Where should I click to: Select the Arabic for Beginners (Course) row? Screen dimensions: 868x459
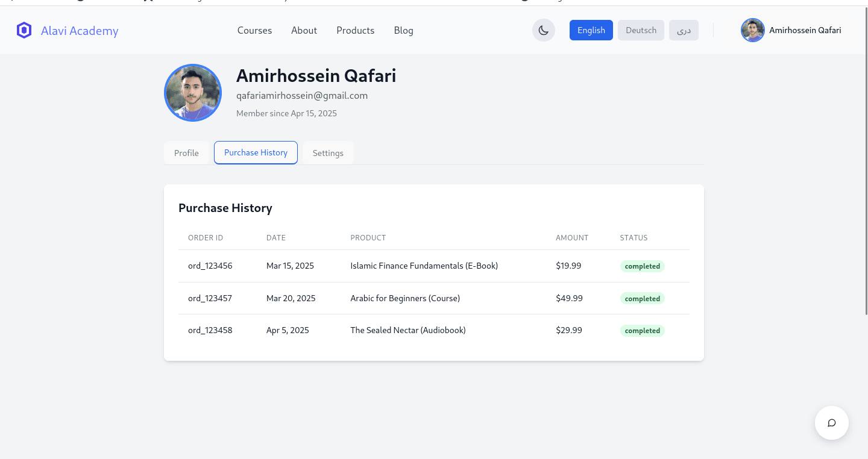[434, 298]
